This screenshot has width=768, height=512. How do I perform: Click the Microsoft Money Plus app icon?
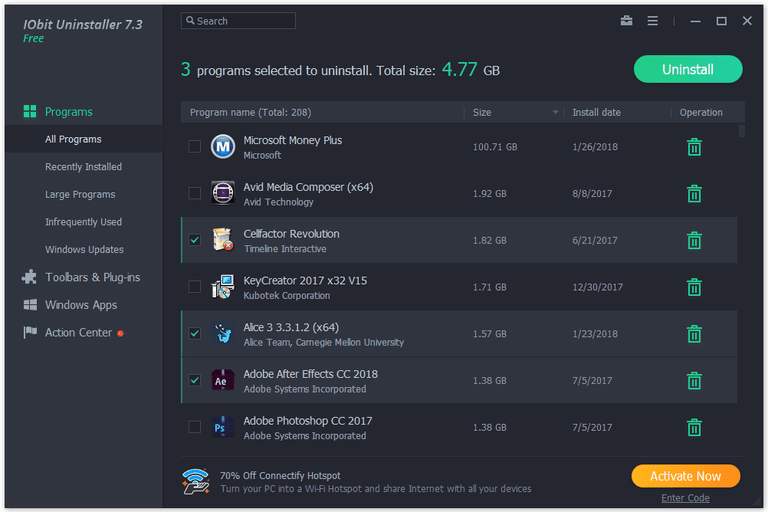click(x=222, y=146)
